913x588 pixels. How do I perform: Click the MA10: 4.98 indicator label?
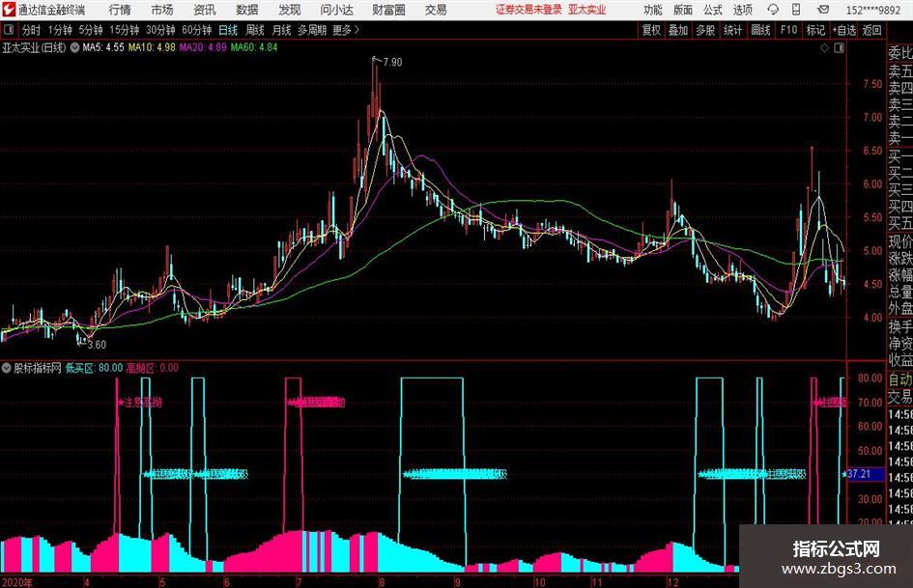click(152, 47)
